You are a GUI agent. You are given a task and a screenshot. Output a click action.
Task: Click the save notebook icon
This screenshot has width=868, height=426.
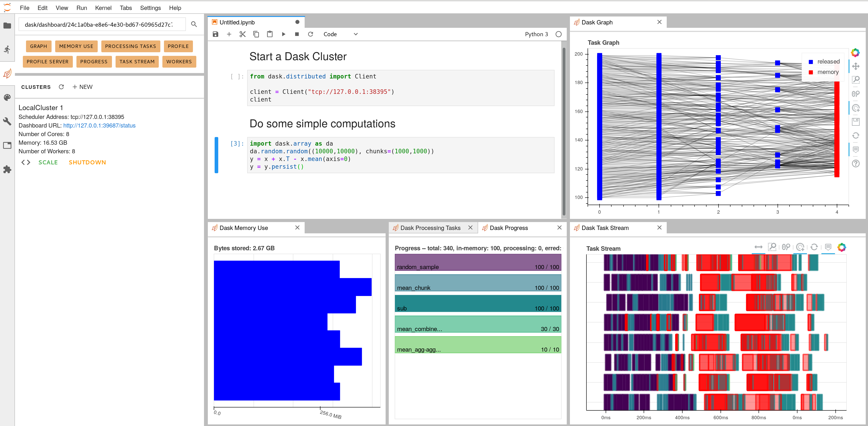pos(215,34)
